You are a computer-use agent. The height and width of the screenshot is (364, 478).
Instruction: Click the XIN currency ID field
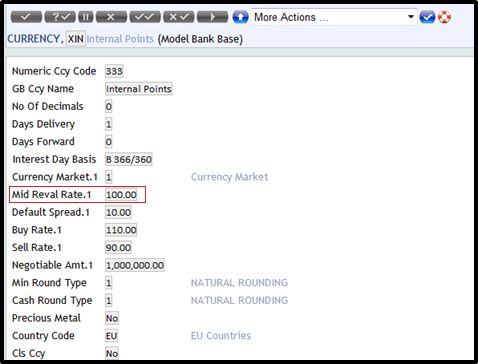pos(76,39)
